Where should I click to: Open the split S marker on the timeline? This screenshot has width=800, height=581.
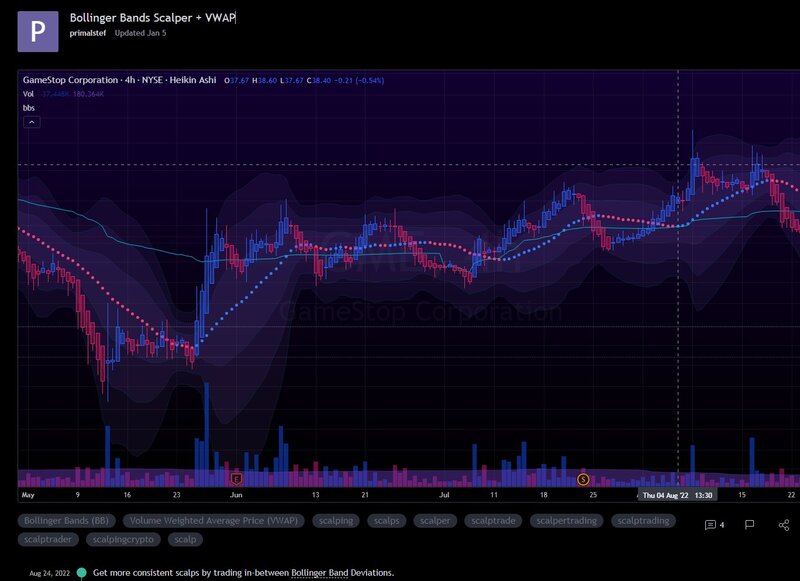(x=583, y=479)
